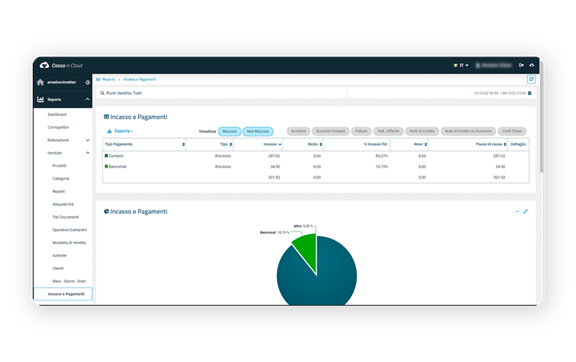Open Mesi - Giorni - Orari in sidebar
The image size is (576, 362).
(x=69, y=282)
